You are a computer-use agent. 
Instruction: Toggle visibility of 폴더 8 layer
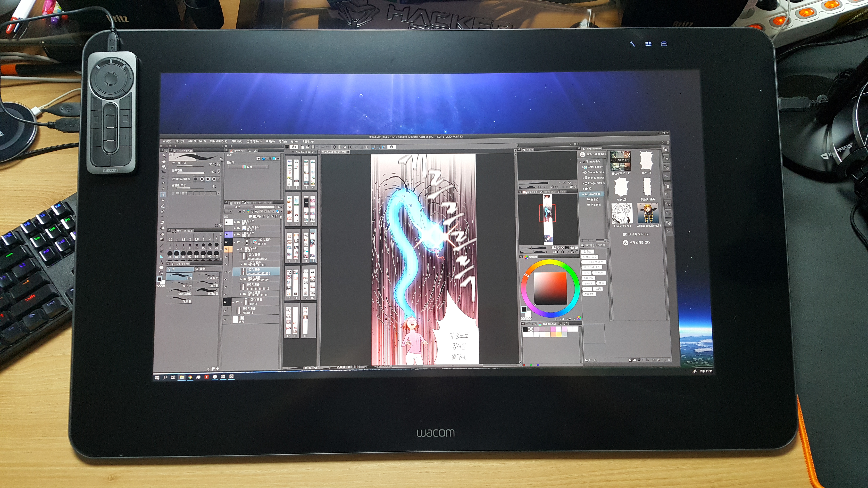(226, 250)
